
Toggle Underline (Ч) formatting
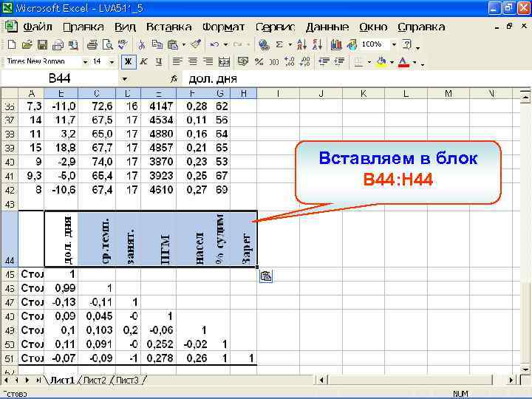pyautogui.click(x=159, y=61)
